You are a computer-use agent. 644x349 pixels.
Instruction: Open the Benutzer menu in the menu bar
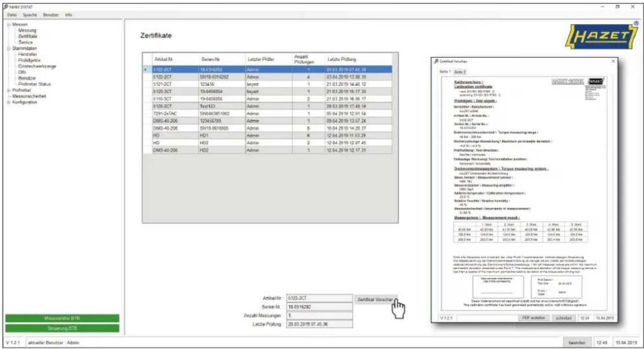(x=51, y=15)
